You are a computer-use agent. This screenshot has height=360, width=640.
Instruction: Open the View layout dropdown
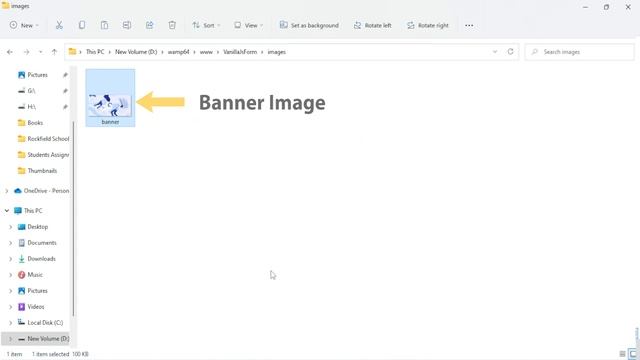point(249,25)
